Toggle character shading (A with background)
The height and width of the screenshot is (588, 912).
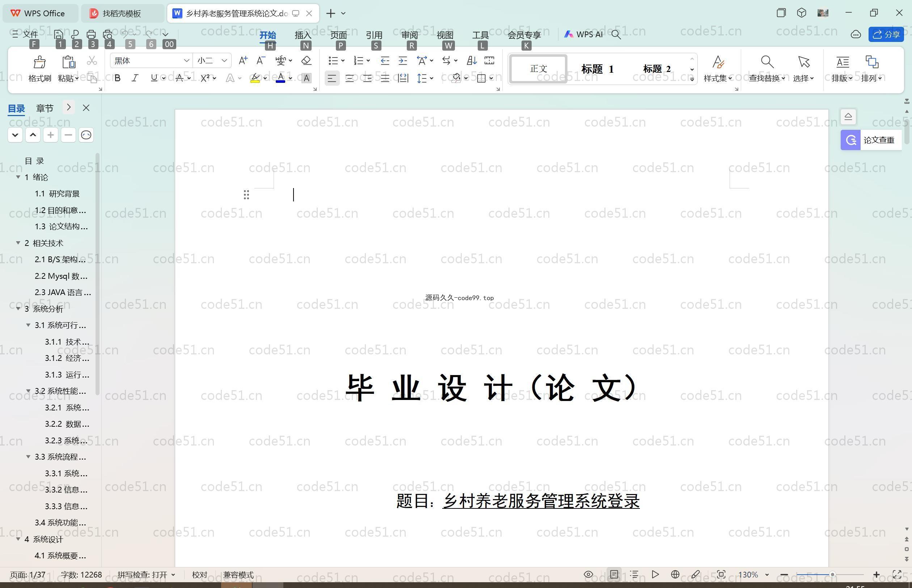coord(306,78)
